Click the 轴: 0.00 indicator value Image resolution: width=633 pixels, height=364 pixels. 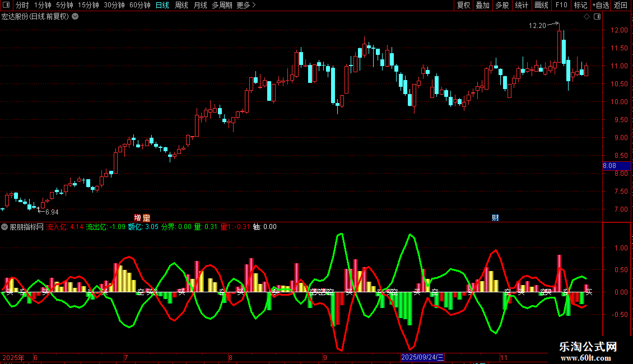[x=265, y=227]
